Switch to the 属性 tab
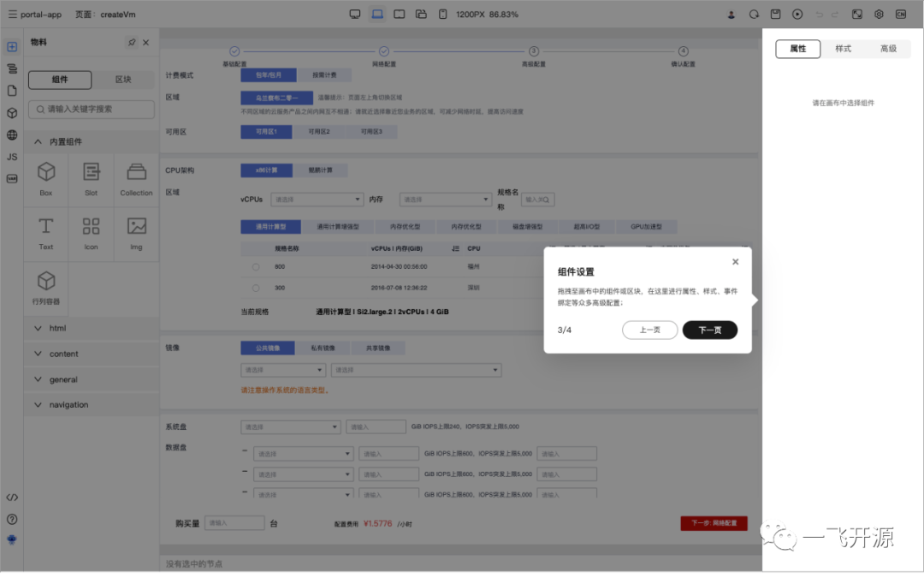The width and height of the screenshot is (924, 578). pyautogui.click(x=798, y=49)
